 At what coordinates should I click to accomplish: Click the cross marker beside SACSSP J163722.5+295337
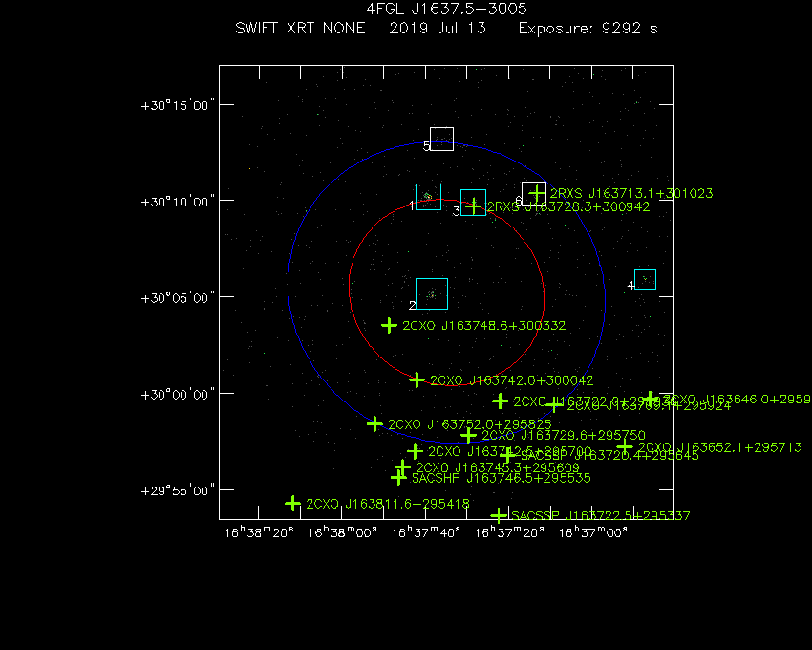[498, 515]
